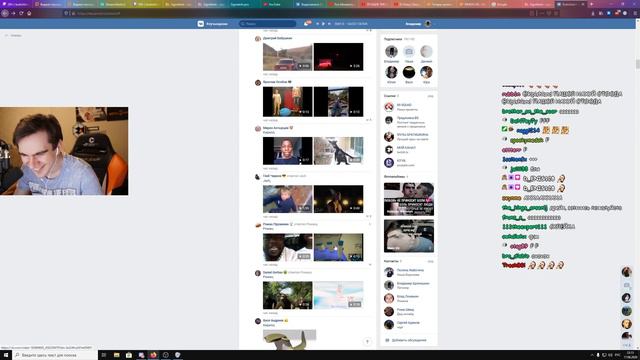Play the smiling man closeup video
Screen dimensions: 640x360
point(287,247)
